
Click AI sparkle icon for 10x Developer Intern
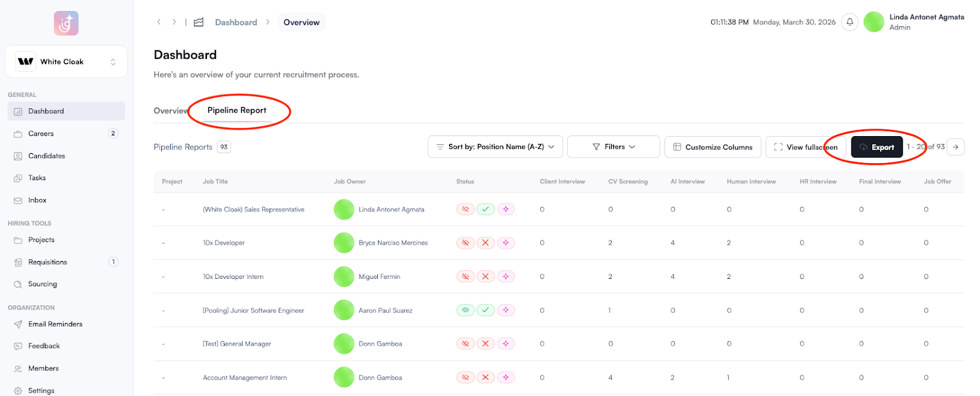click(506, 276)
